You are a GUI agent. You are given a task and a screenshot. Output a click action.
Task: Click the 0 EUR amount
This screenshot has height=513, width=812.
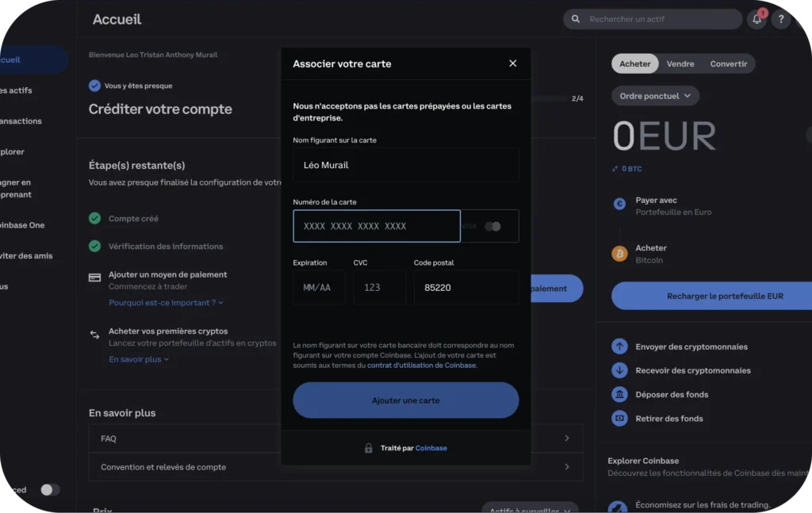[x=665, y=136]
